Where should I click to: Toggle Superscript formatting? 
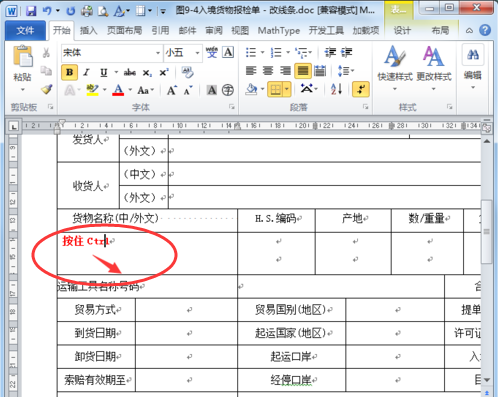coord(164,72)
